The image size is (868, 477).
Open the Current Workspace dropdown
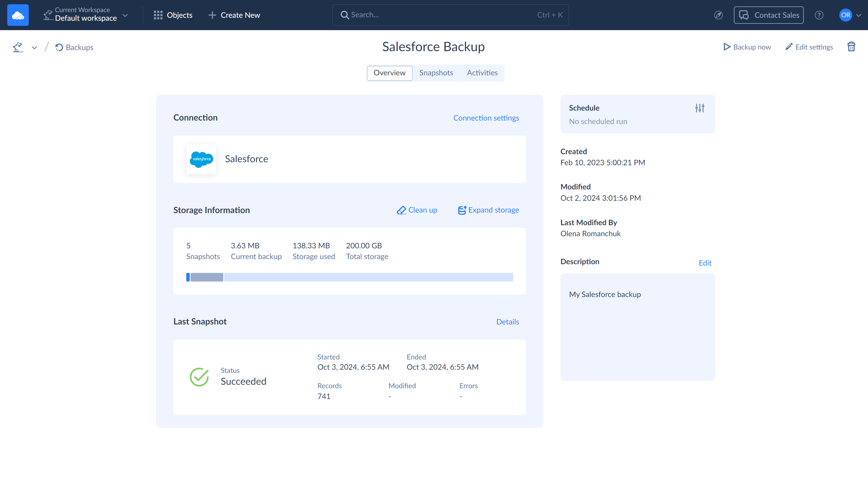85,15
